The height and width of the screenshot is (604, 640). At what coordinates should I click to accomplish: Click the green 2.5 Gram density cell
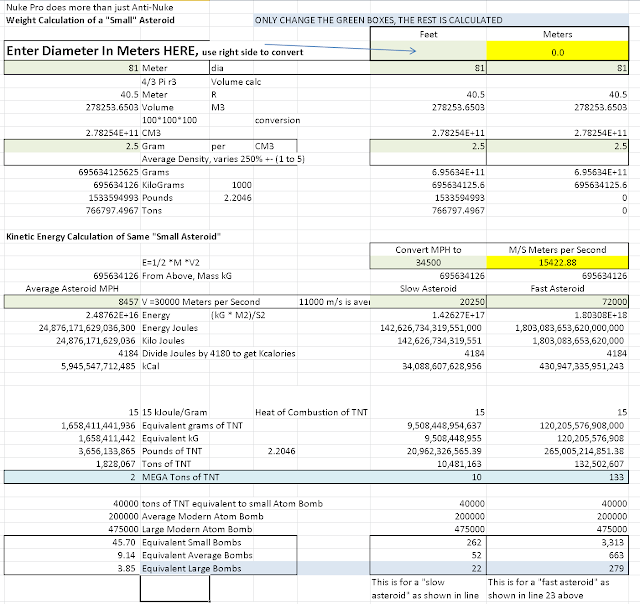point(72,146)
